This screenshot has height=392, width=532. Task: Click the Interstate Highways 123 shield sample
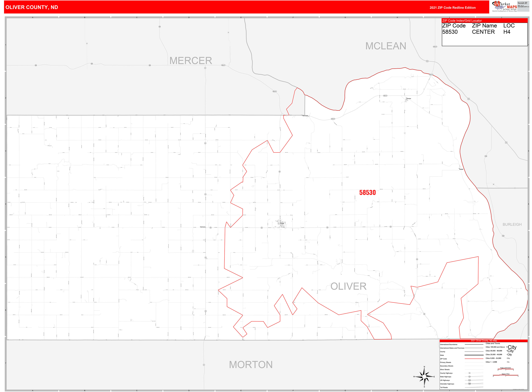[469, 384]
